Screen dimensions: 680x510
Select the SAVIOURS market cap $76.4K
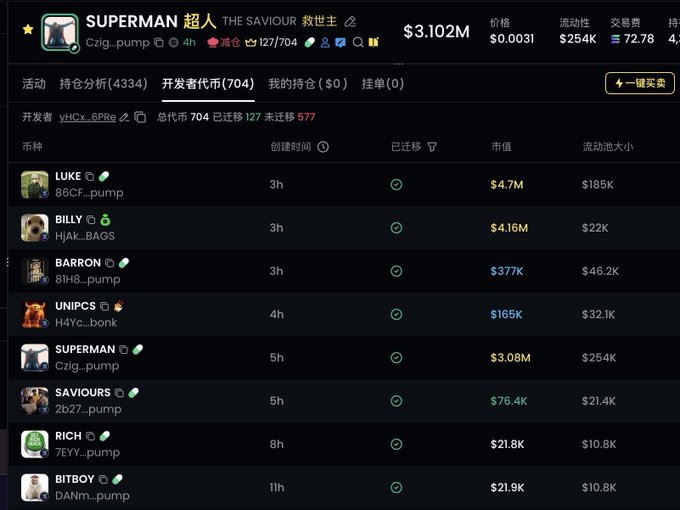pyautogui.click(x=509, y=401)
